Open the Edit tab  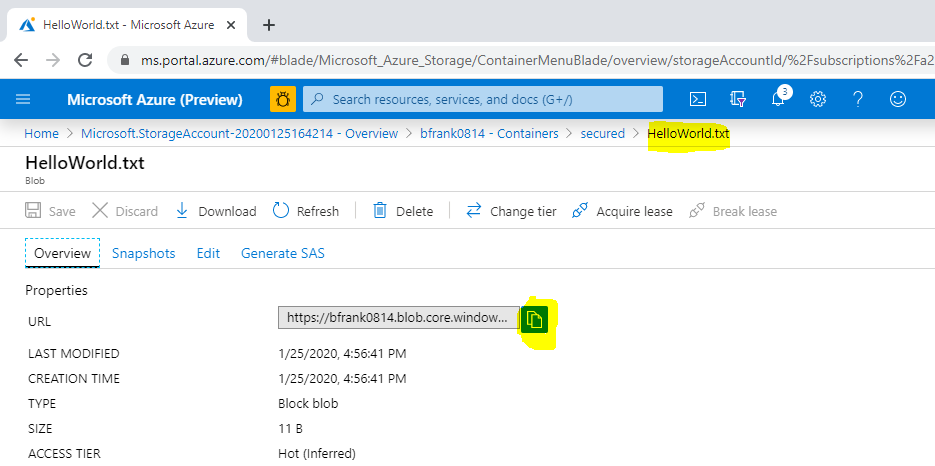(208, 253)
